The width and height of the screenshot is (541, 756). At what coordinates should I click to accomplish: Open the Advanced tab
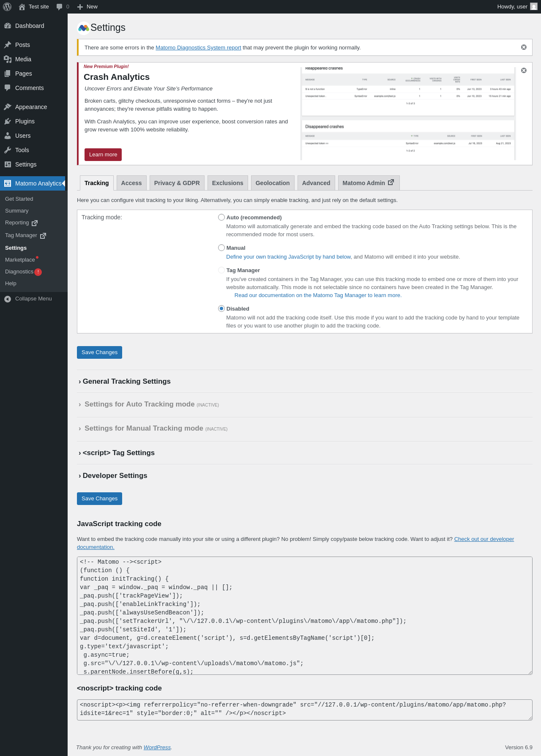coord(316,183)
